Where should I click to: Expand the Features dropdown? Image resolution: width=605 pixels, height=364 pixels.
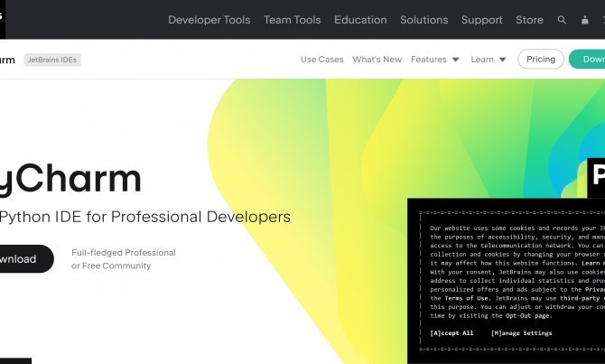(435, 60)
